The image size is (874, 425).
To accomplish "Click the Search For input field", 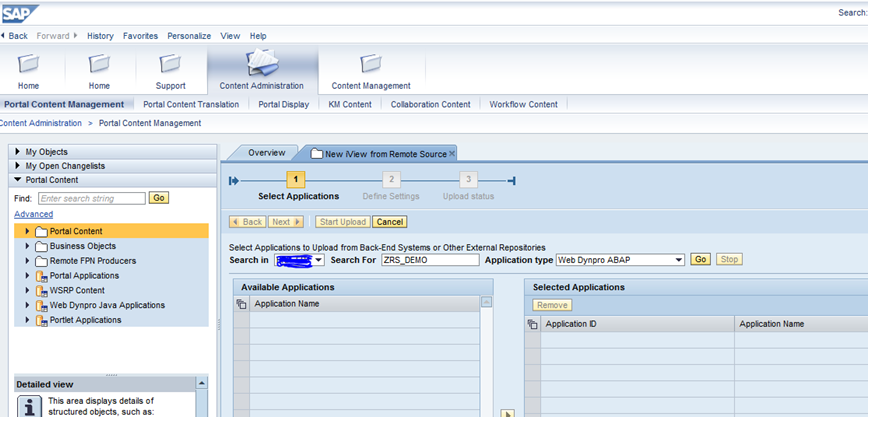I will point(430,260).
